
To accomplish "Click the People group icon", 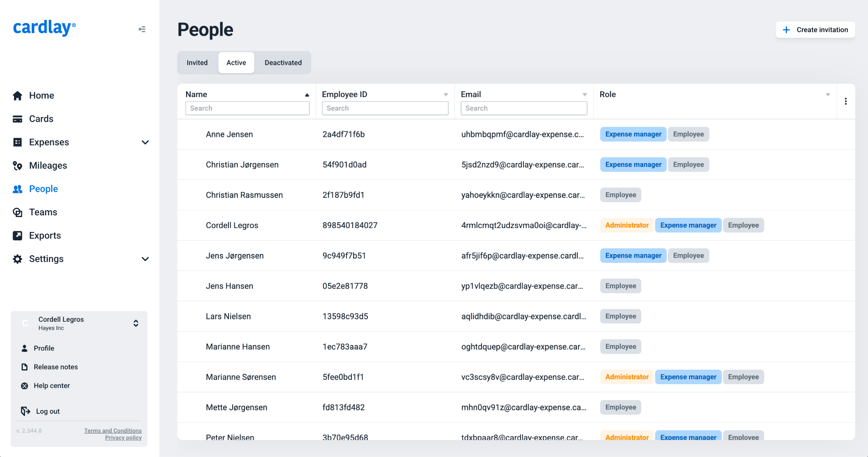I will pyautogui.click(x=17, y=189).
